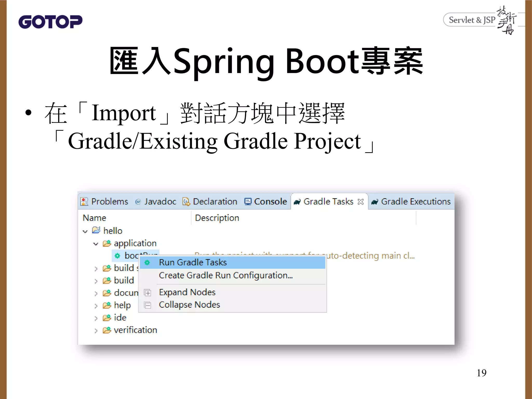Image resolution: width=532 pixels, height=399 pixels.
Task: Click the Problems tab icon
Action: coord(84,202)
